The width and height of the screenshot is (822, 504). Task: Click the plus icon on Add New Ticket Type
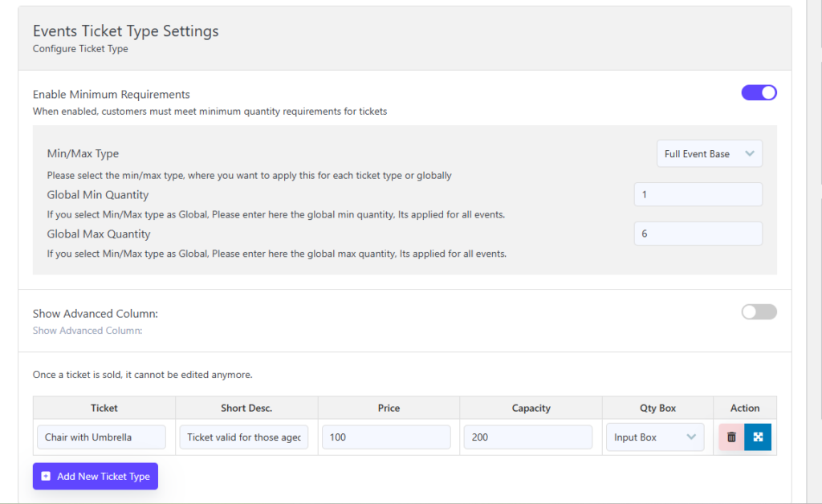tap(46, 476)
